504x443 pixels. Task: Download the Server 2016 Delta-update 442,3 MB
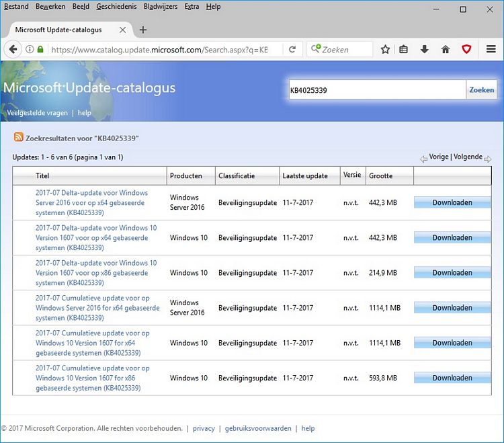click(x=452, y=202)
